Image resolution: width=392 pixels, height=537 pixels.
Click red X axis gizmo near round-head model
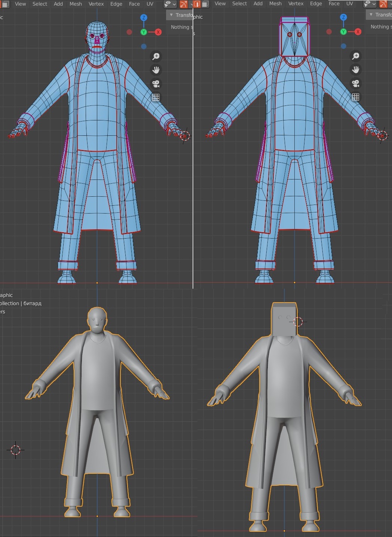click(x=158, y=32)
